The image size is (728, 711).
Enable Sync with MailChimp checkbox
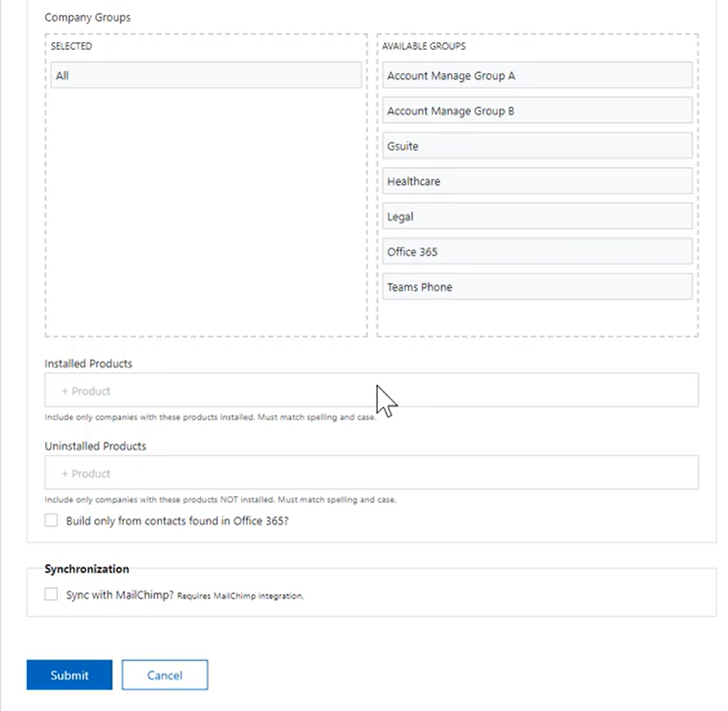[x=51, y=594]
